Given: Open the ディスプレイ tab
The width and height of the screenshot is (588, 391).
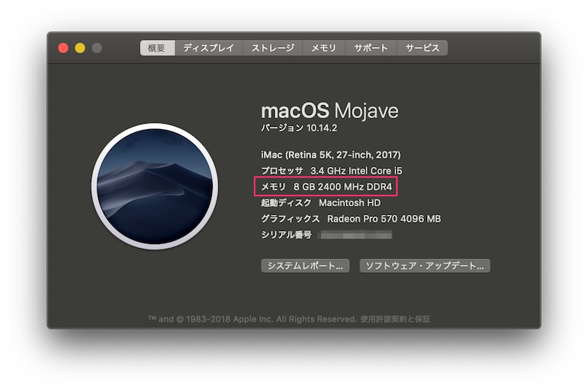Looking at the screenshot, I should 208,48.
